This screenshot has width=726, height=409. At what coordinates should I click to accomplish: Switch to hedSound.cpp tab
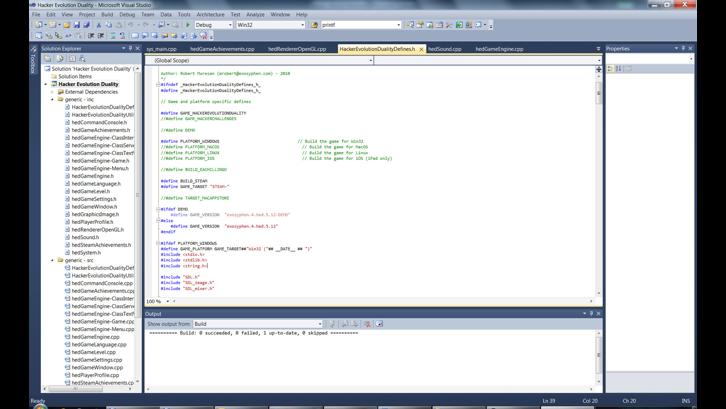point(445,49)
